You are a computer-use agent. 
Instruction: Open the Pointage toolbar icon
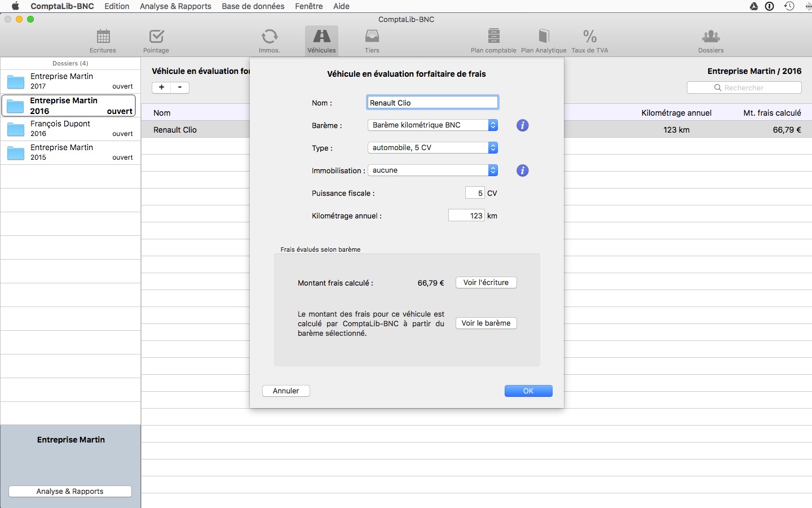[156, 41]
